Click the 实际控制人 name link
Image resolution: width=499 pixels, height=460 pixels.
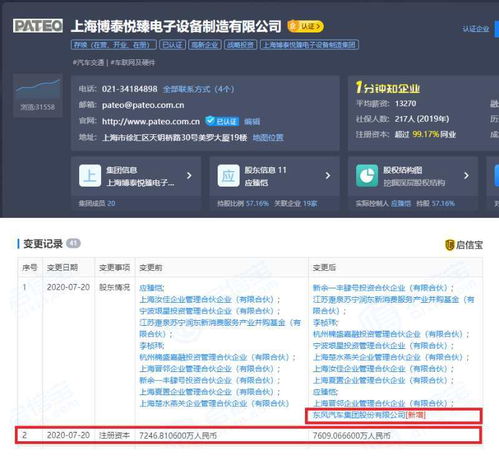pos(401,203)
